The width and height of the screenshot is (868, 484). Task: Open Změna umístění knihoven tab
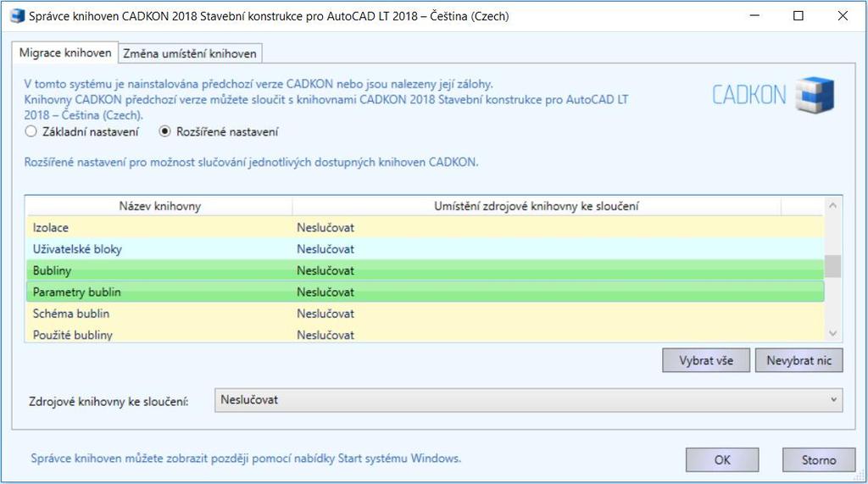[x=190, y=53]
